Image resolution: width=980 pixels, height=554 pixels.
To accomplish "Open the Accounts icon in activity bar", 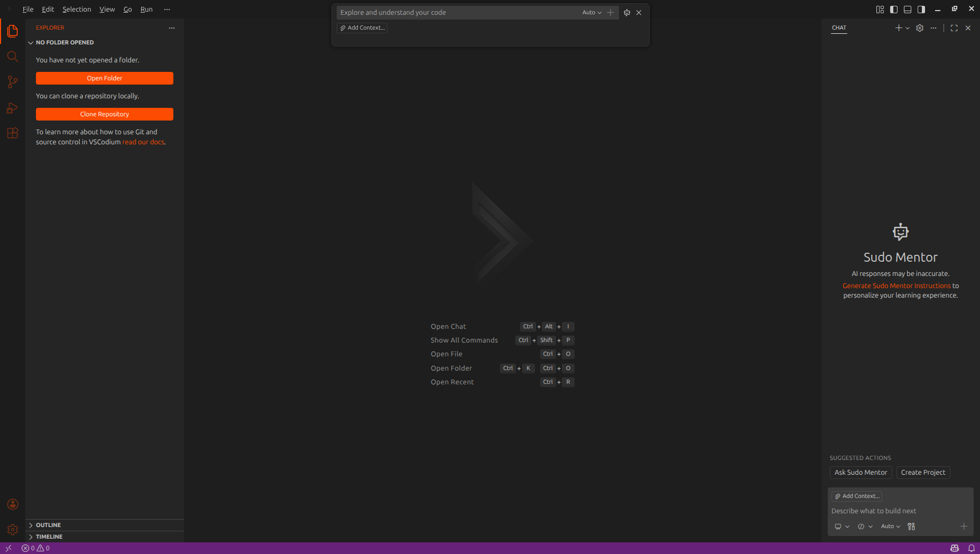I will click(x=13, y=504).
